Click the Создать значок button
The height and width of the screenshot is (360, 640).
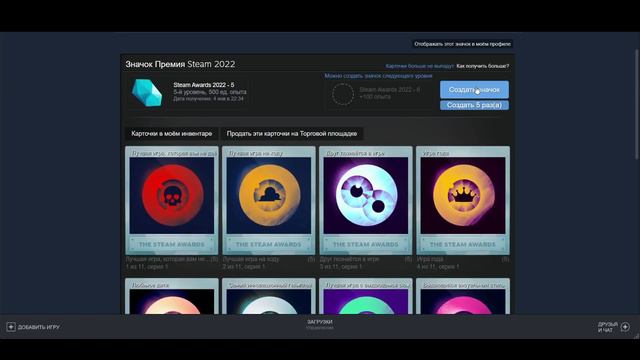474,89
